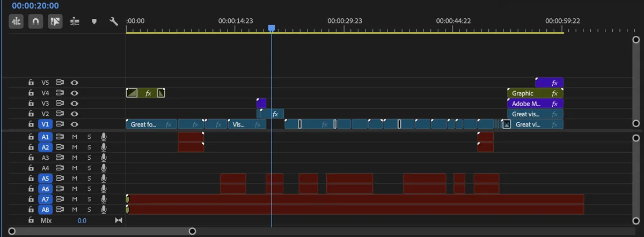The width and height of the screenshot is (644, 237).
Task: Hide track V1 output eye
Action: pyautogui.click(x=75, y=124)
